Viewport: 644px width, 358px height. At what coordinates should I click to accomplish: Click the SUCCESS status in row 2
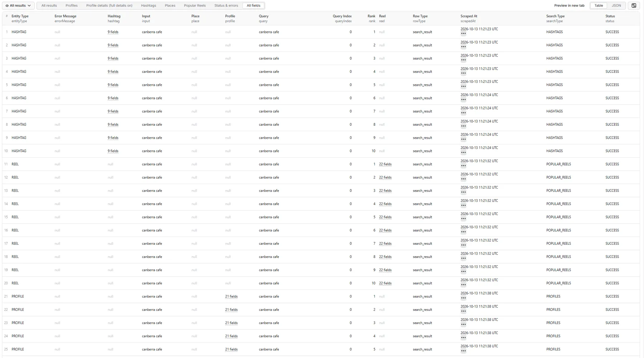[612, 45]
